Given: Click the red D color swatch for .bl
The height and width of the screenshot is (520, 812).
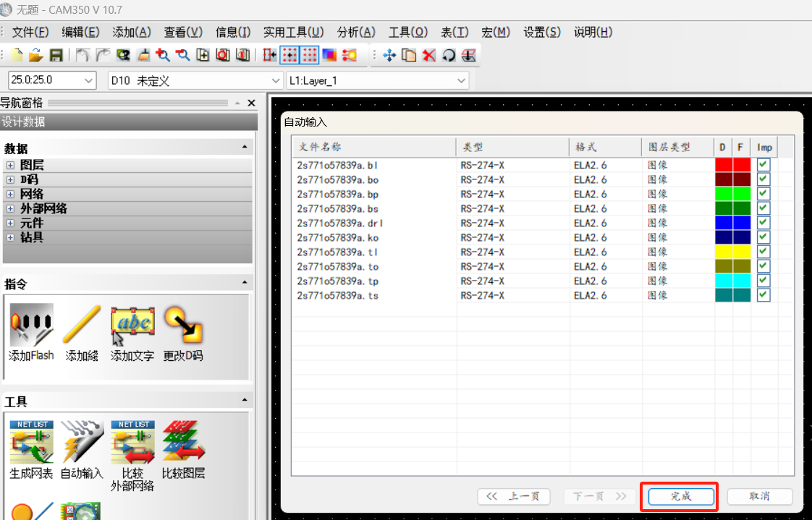Looking at the screenshot, I should click(x=724, y=165).
